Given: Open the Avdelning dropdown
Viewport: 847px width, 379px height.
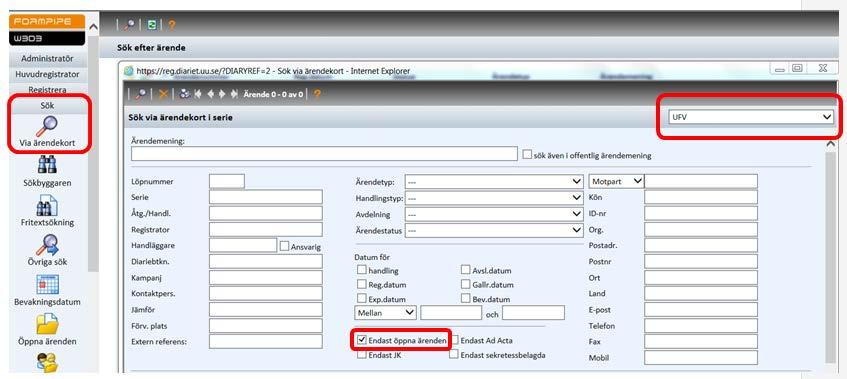Looking at the screenshot, I should click(494, 214).
